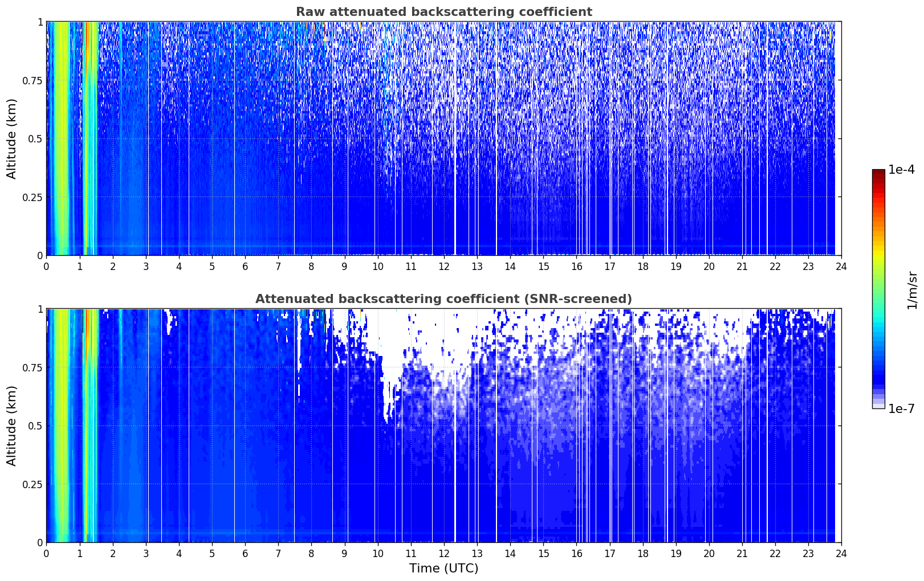Click the 1 km altitude tick on bottom plot

click(40, 309)
